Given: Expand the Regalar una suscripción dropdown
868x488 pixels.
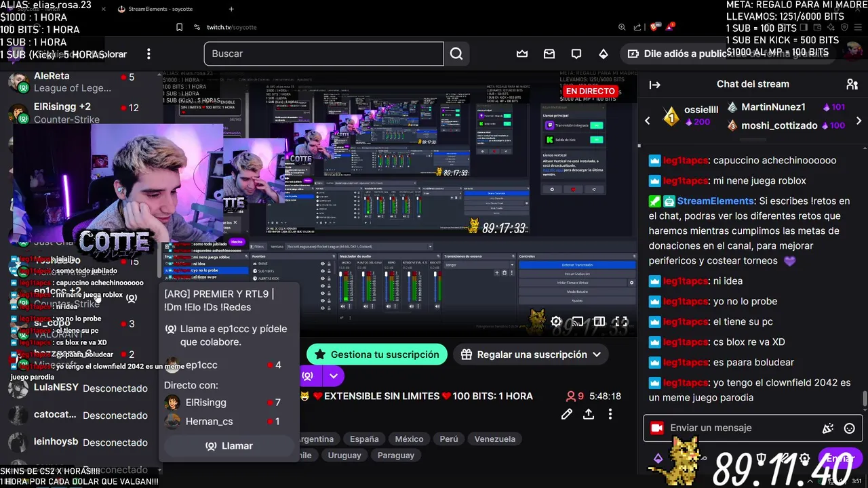Looking at the screenshot, I should 597,354.
